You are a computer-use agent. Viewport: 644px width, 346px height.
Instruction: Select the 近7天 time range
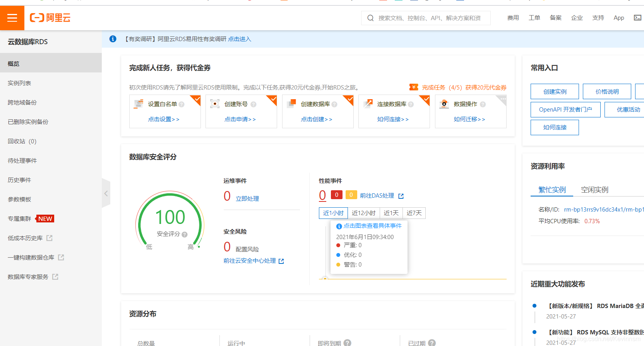(x=414, y=213)
